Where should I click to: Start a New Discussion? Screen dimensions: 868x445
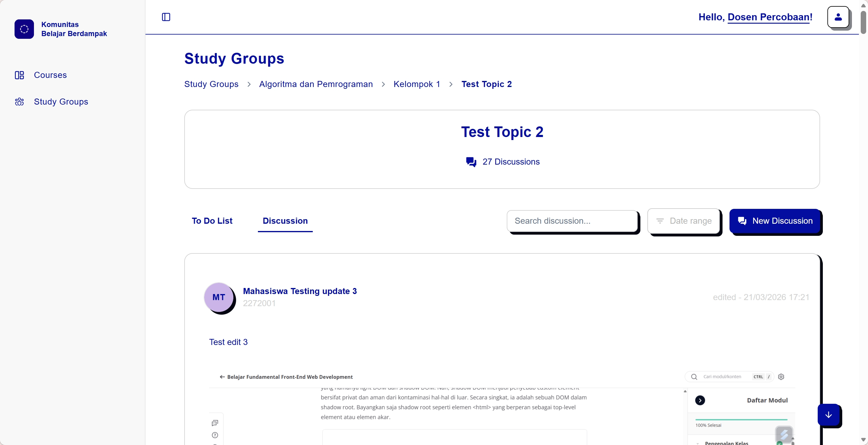tap(775, 221)
